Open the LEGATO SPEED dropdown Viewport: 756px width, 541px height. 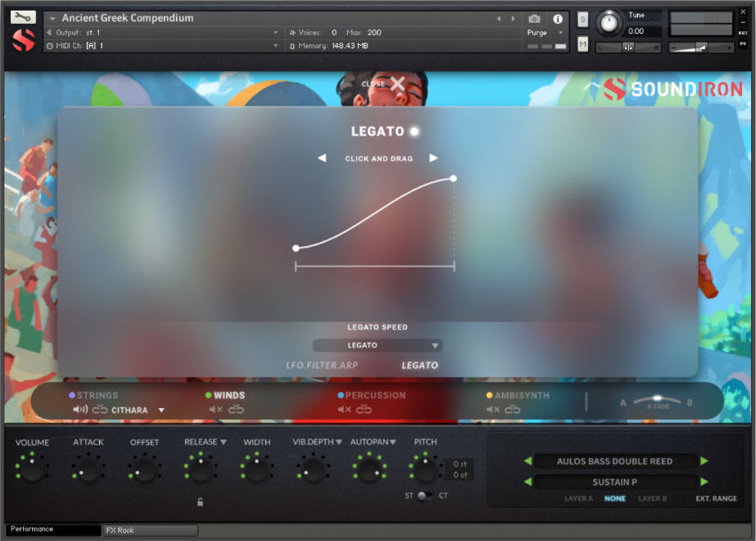pos(377,345)
